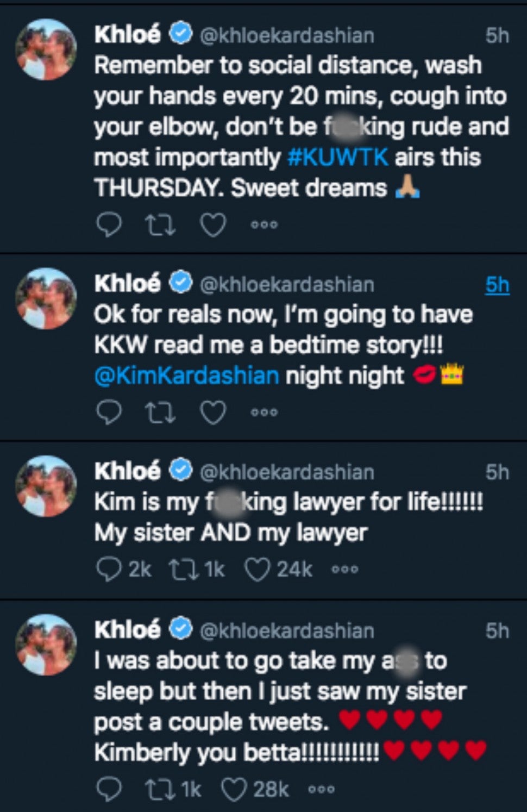Reply to the Kimberly you betta tweet
527x812 pixels.
[109, 789]
